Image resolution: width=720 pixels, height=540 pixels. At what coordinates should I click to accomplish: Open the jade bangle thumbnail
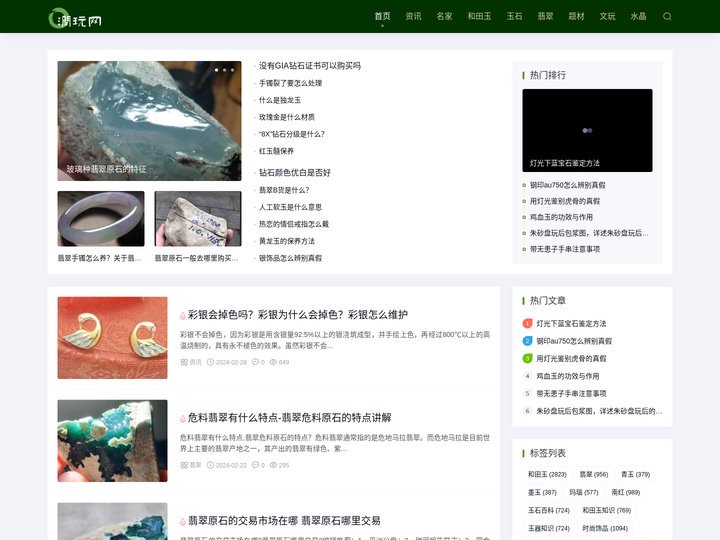101,219
